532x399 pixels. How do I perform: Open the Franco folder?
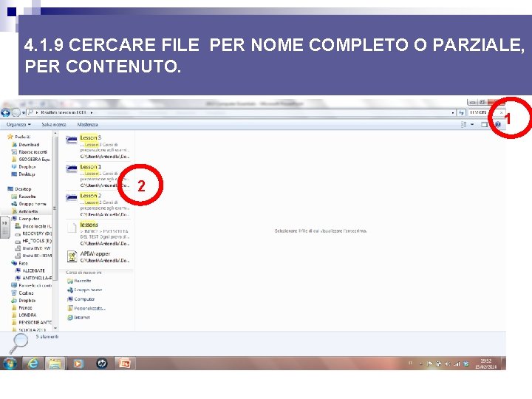tap(21, 307)
